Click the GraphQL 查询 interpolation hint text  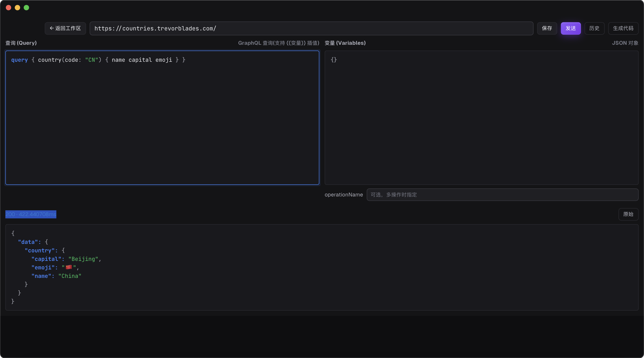(278, 43)
